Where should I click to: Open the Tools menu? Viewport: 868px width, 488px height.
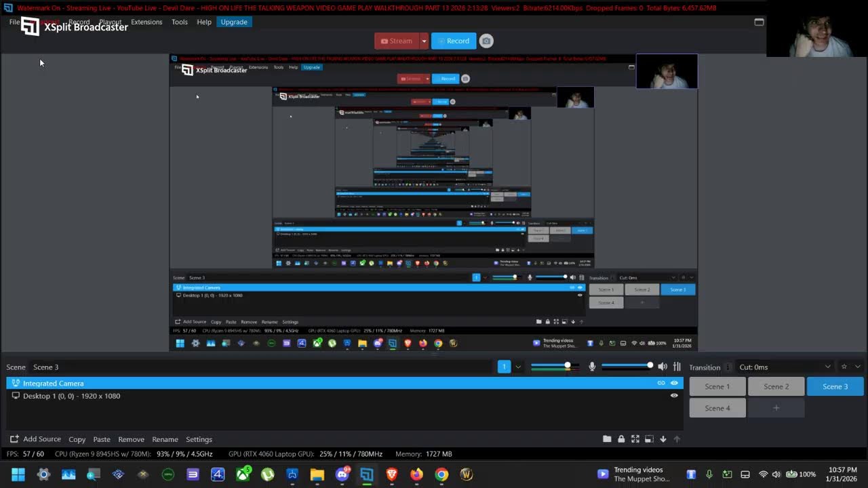pos(180,22)
